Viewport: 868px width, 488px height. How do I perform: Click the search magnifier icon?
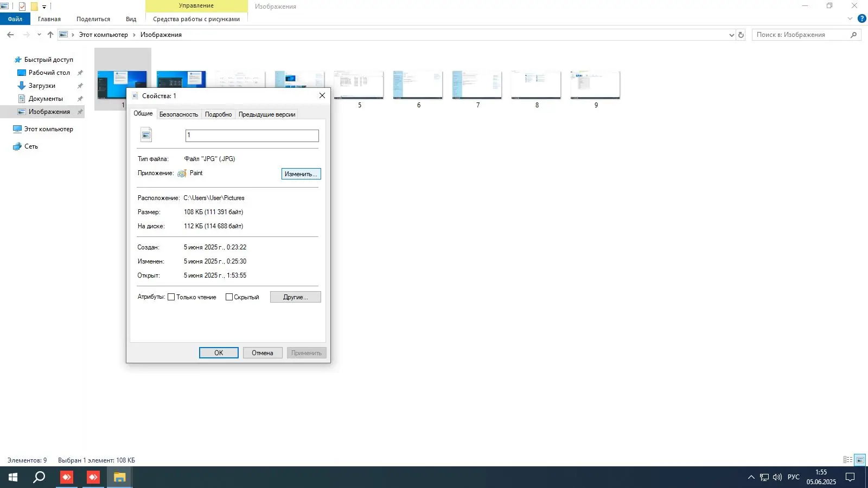click(x=853, y=34)
